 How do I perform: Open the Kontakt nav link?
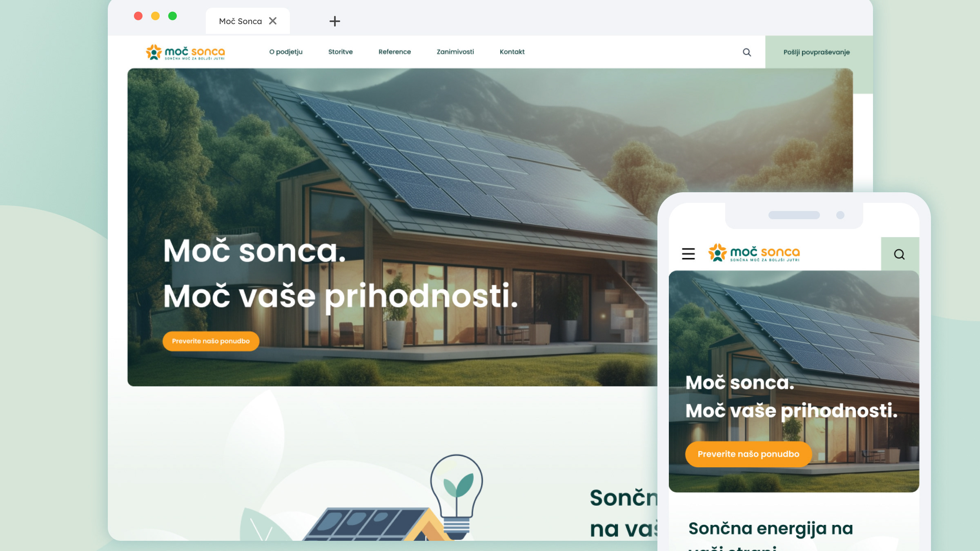coord(512,52)
